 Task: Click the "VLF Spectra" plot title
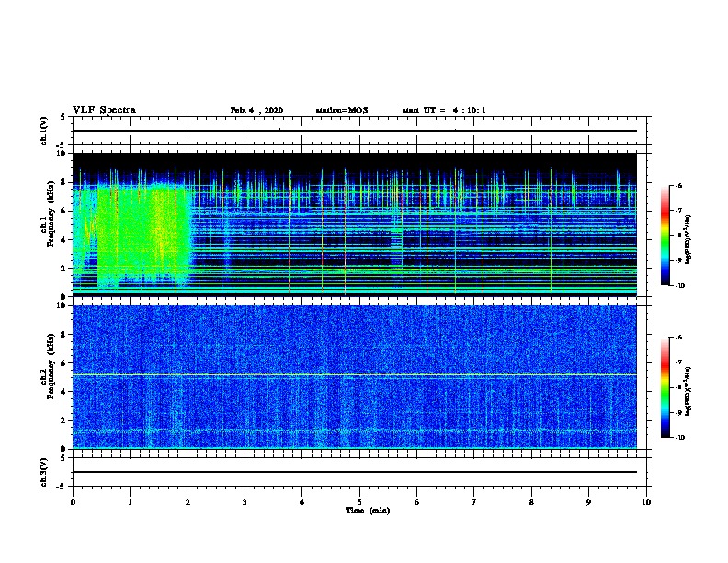[x=104, y=110]
